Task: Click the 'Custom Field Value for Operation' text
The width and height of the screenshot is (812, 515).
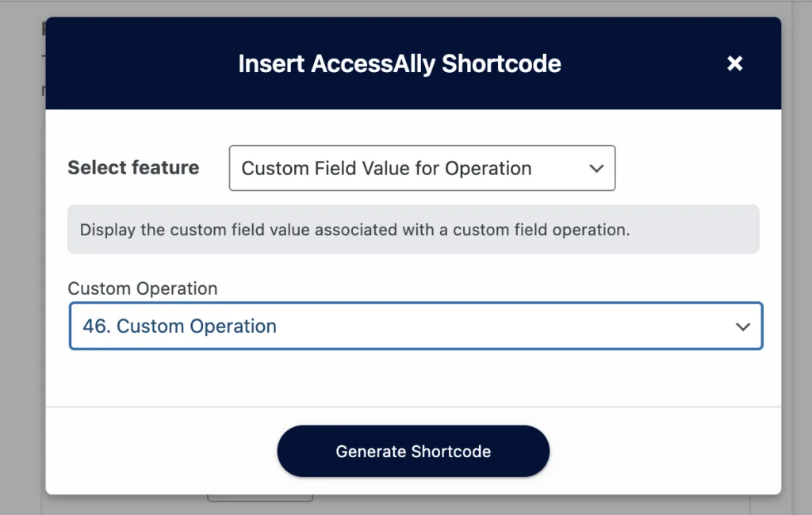Action: 386,168
